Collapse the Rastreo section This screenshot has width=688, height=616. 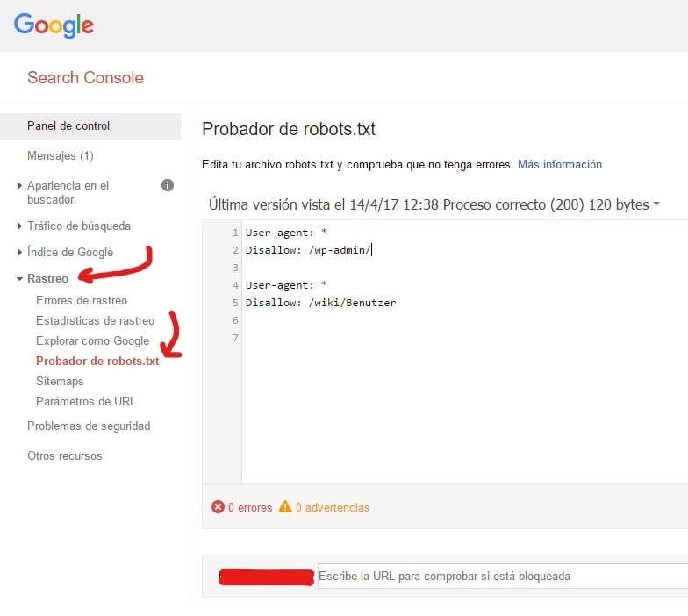[47, 278]
